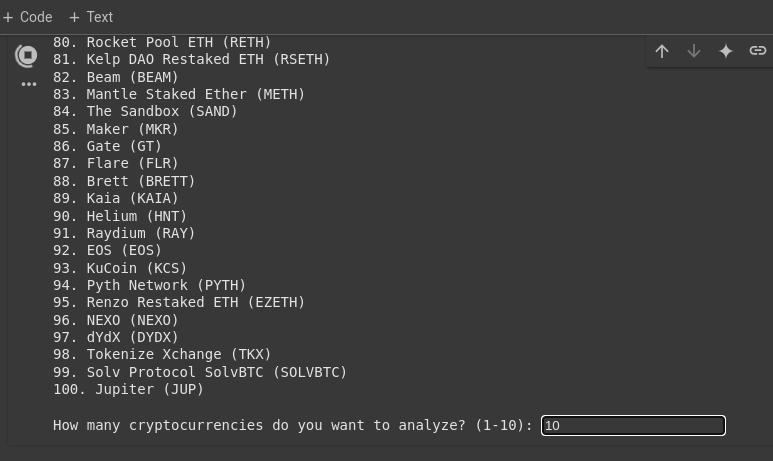Open Gemini AI sparkle icon
The image size is (773, 461).
coord(726,51)
